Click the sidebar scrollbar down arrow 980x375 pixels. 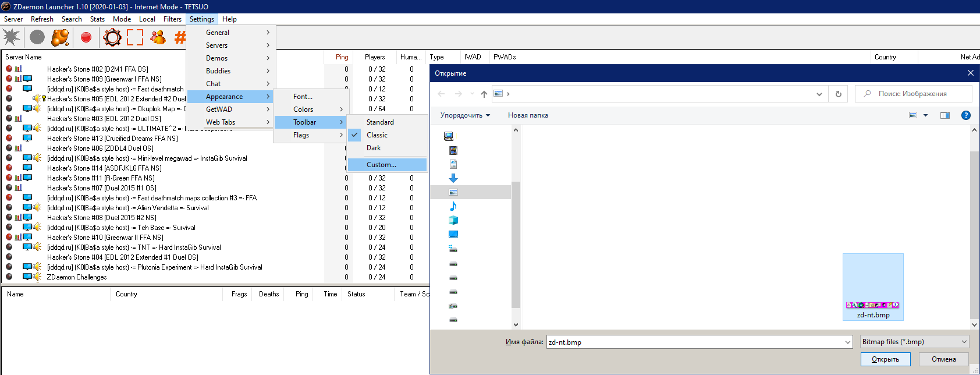click(516, 325)
